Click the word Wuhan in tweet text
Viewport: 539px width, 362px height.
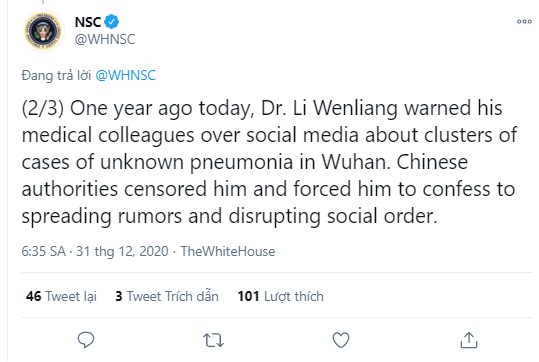pos(356,162)
